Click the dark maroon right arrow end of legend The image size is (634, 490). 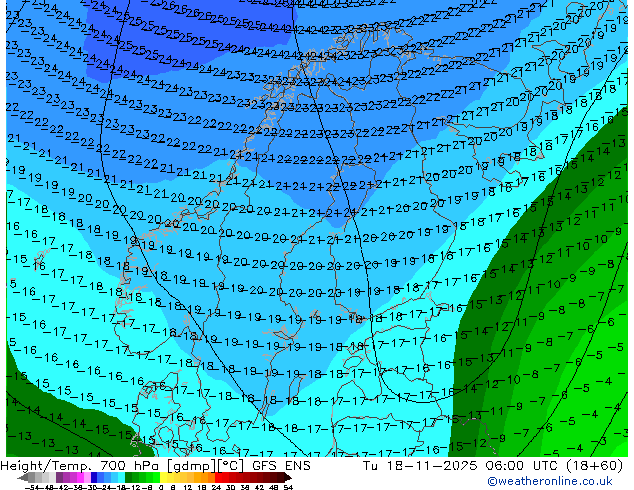coord(288,477)
